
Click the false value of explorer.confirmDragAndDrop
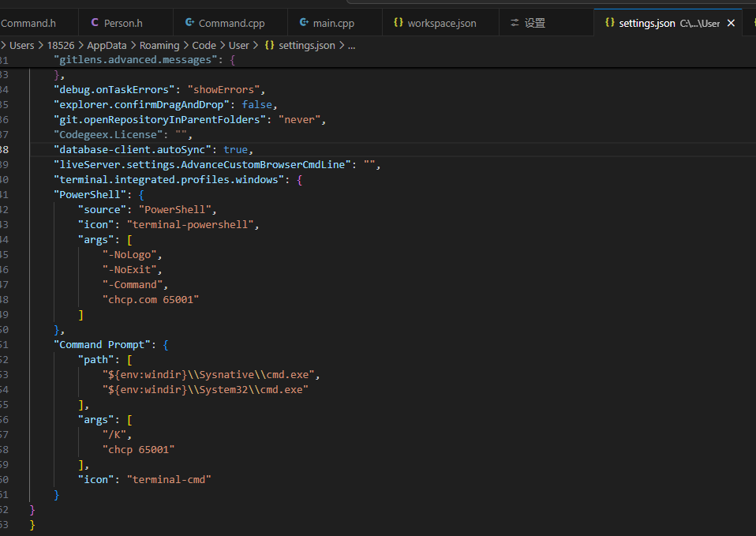[x=257, y=104]
